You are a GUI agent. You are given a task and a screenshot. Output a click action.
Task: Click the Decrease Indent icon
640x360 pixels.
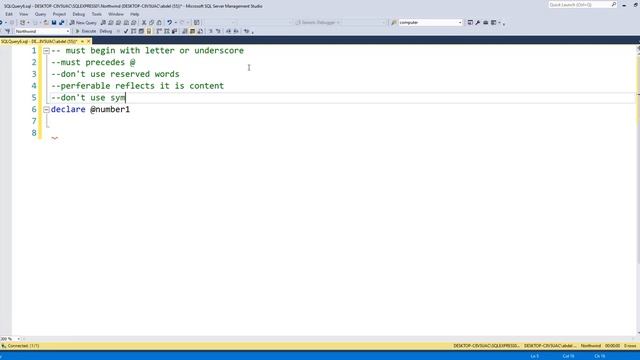[228, 31]
